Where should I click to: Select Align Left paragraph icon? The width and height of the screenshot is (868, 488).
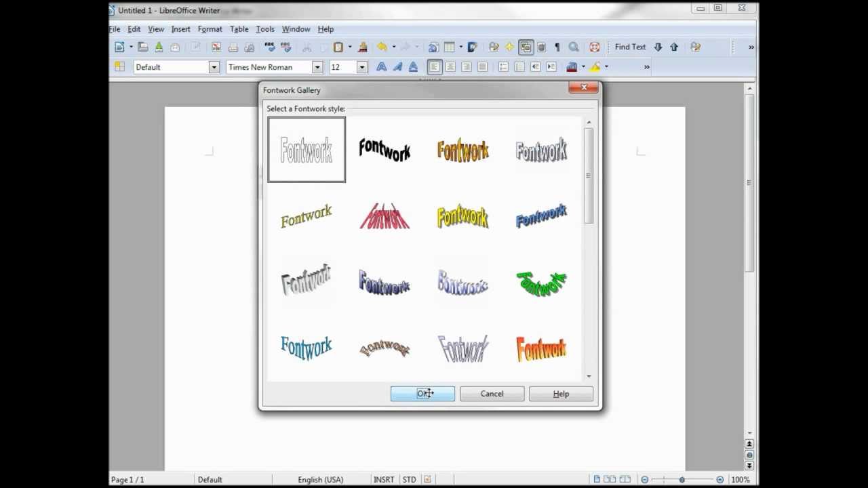pyautogui.click(x=434, y=66)
